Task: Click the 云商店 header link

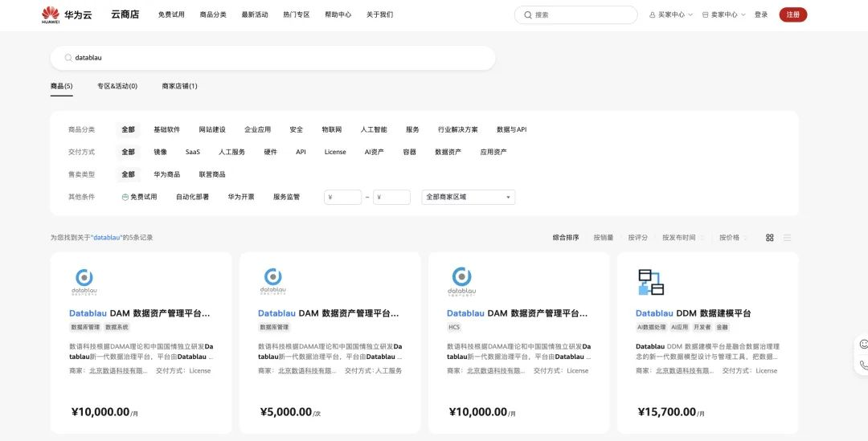Action: tap(125, 15)
